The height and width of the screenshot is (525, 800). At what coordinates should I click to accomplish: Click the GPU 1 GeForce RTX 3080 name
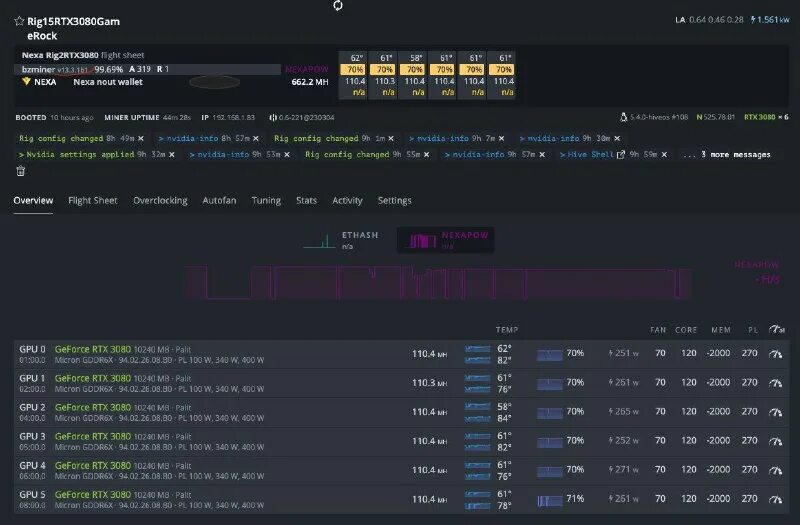pos(93,379)
